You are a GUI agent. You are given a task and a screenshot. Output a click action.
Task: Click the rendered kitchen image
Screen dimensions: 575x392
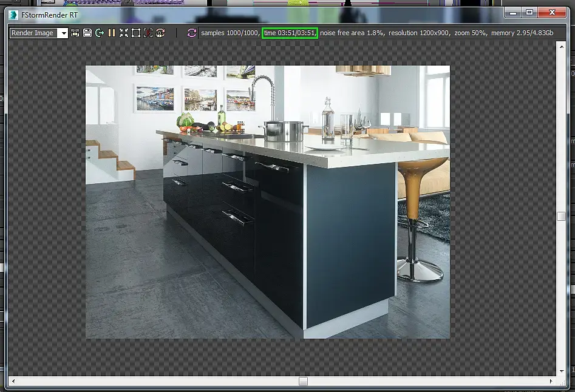point(268,202)
